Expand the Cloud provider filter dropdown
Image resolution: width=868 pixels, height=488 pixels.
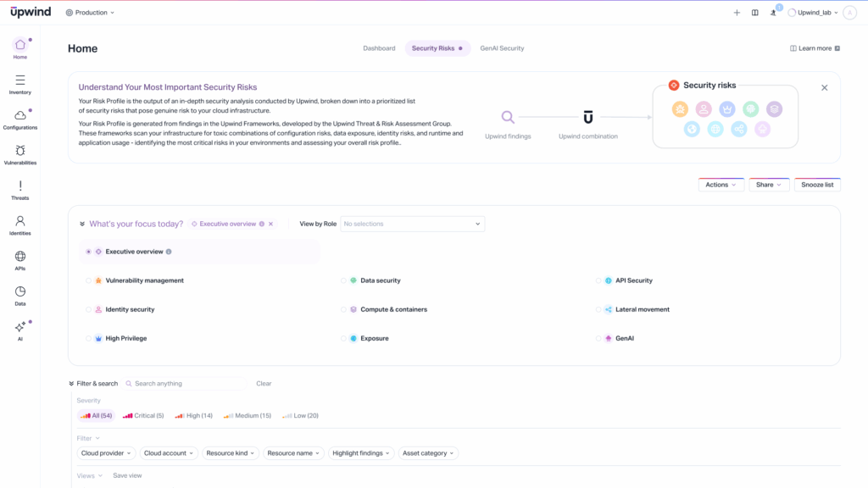pyautogui.click(x=106, y=453)
